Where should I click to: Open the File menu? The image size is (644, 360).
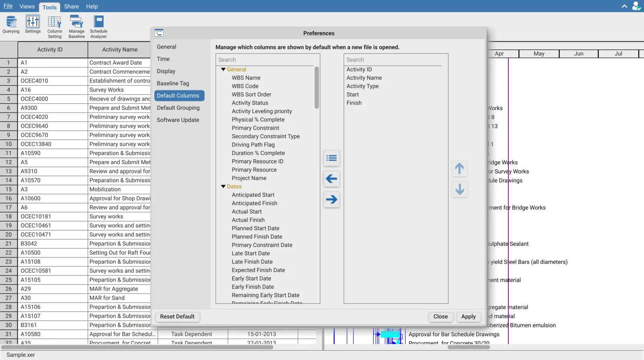(8, 6)
